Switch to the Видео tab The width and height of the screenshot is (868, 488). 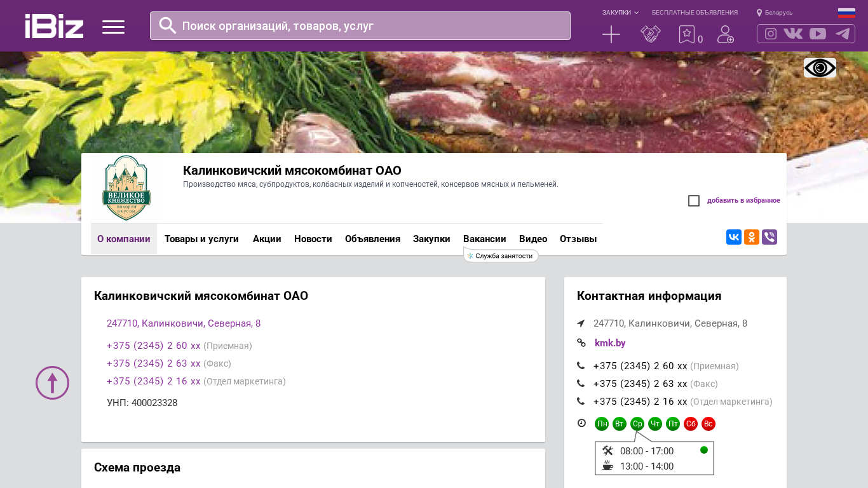[x=533, y=239]
